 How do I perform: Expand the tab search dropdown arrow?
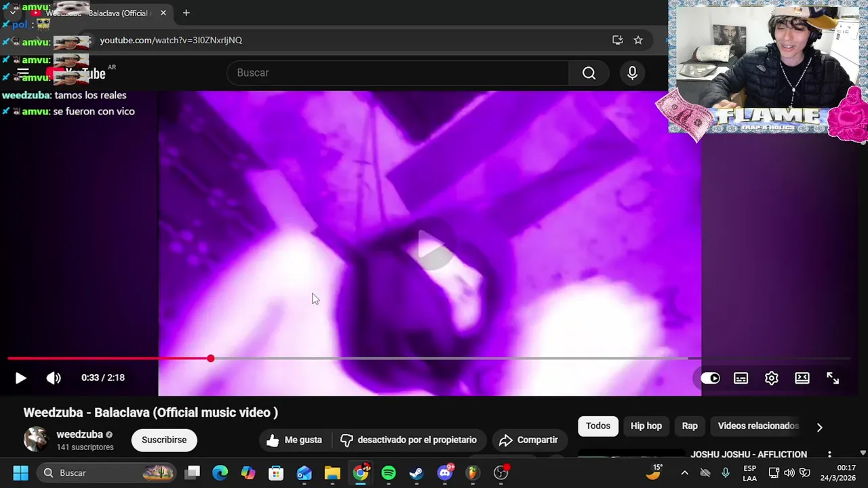(13, 12)
